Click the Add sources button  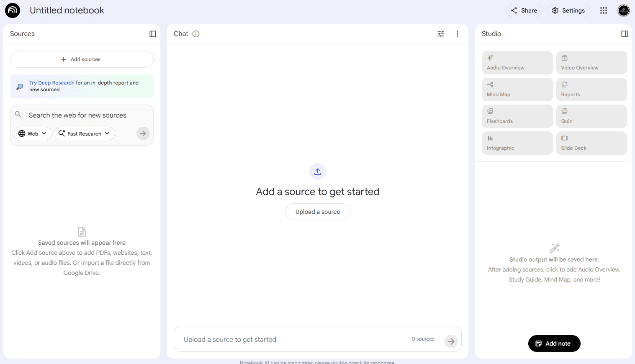click(82, 59)
